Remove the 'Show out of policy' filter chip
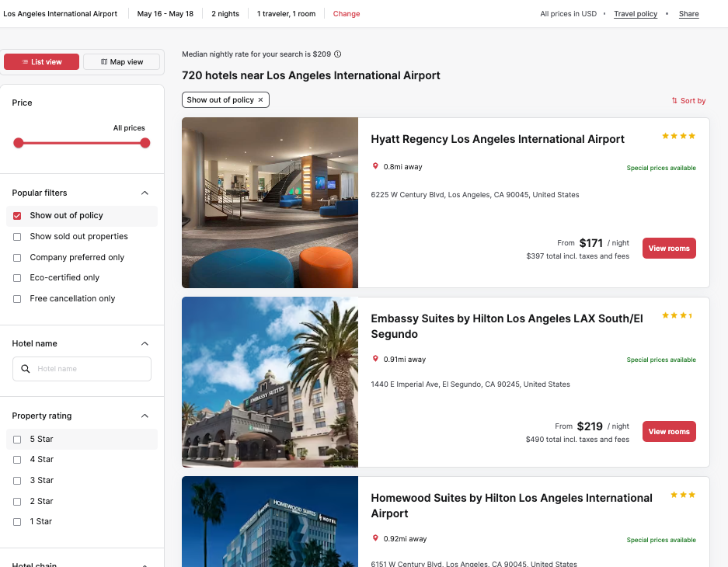Image resolution: width=728 pixels, height=567 pixels. [x=260, y=99]
